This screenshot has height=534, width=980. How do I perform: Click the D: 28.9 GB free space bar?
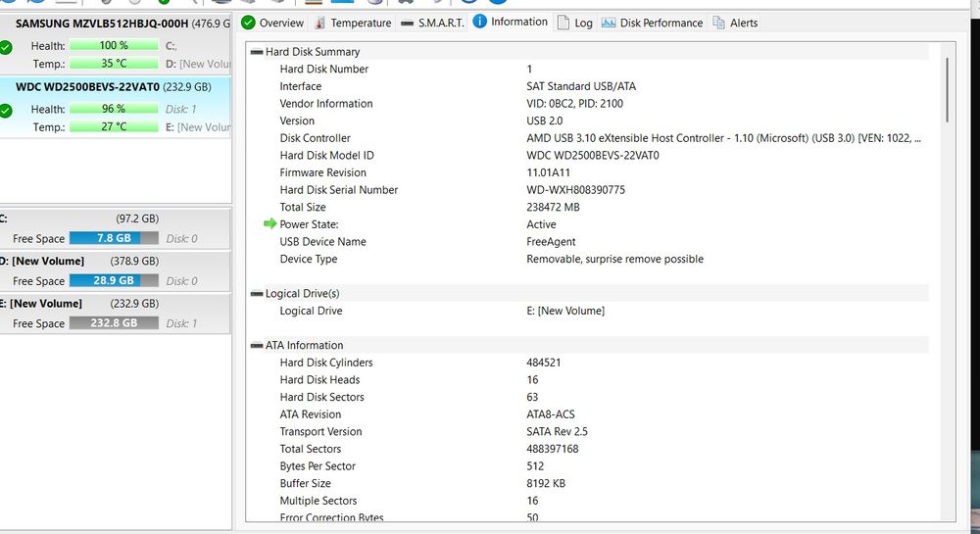[114, 280]
